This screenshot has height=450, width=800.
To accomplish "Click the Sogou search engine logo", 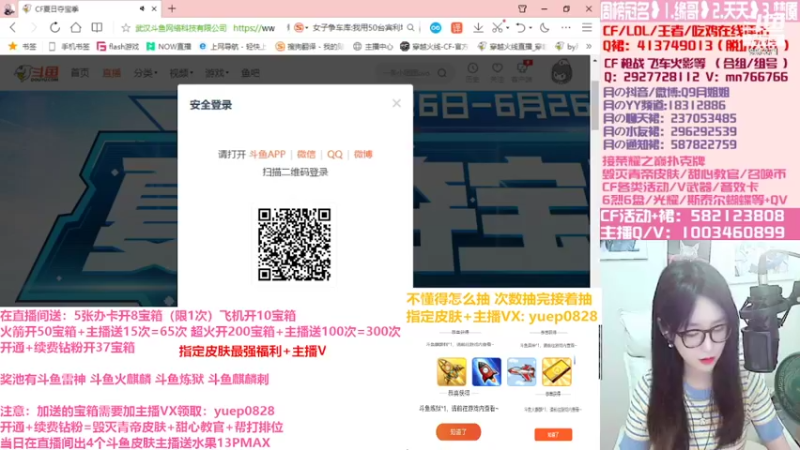I will (x=299, y=28).
